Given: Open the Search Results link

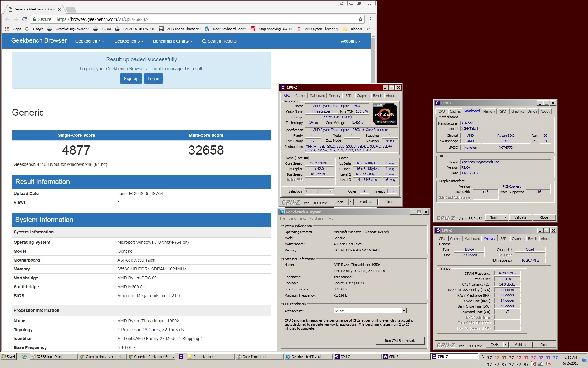Looking at the screenshot, I should (x=219, y=41).
